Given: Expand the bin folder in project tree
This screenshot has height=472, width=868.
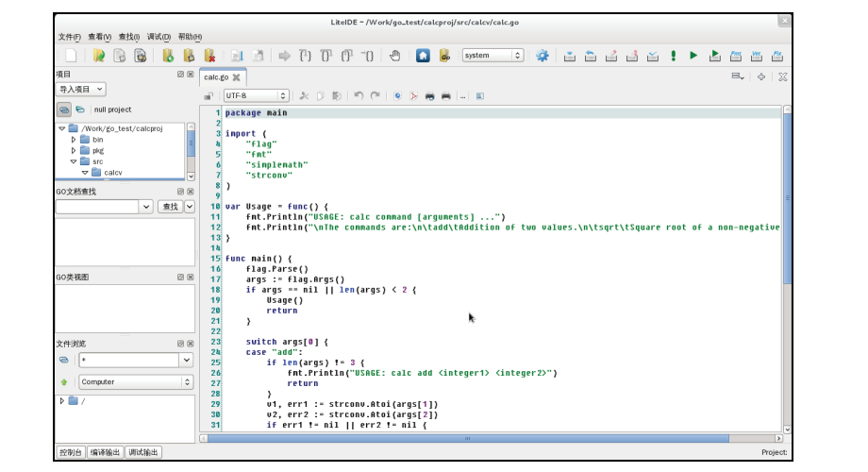Looking at the screenshot, I should pyautogui.click(x=73, y=140).
